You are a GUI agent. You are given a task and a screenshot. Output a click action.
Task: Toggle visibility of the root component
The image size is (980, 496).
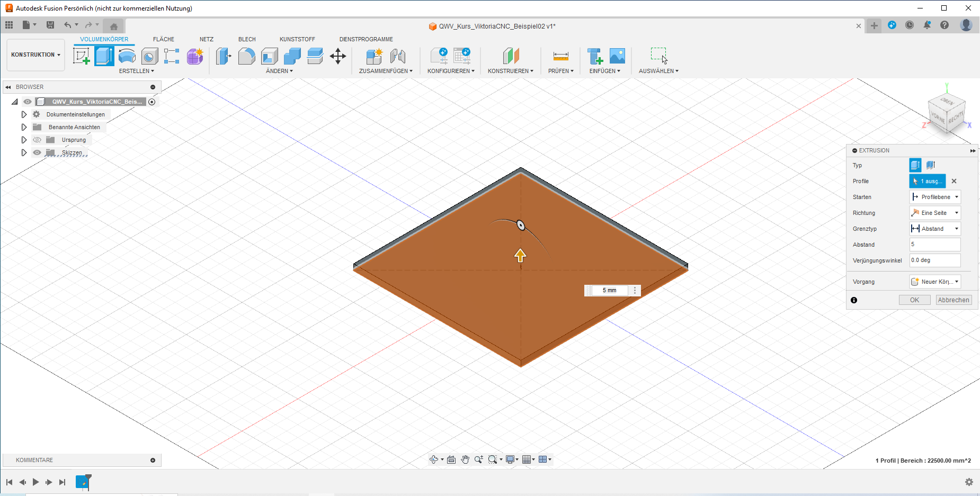pyautogui.click(x=28, y=102)
